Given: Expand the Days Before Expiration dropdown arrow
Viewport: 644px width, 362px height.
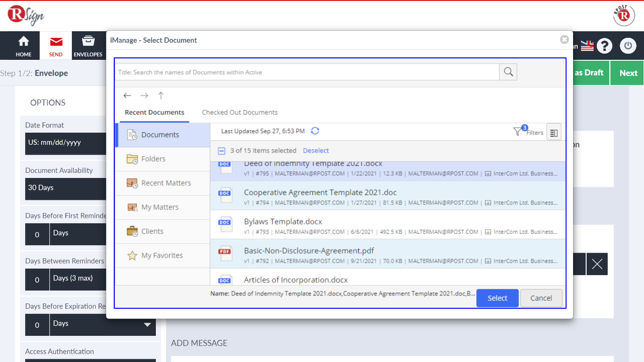Looking at the screenshot, I should pyautogui.click(x=147, y=325).
